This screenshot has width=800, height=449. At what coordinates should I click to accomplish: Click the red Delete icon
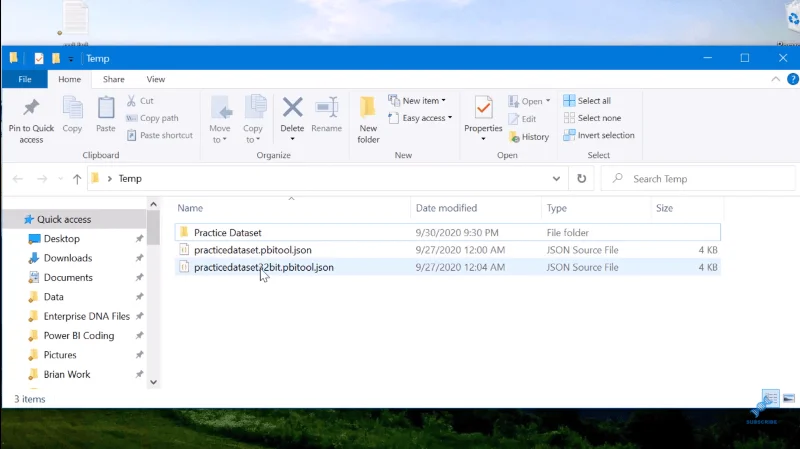pos(292,108)
